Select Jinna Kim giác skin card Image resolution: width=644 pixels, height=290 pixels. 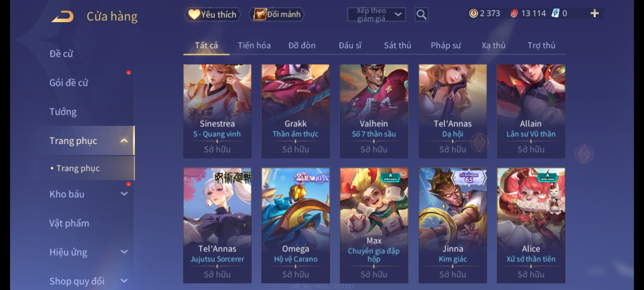coord(453,226)
